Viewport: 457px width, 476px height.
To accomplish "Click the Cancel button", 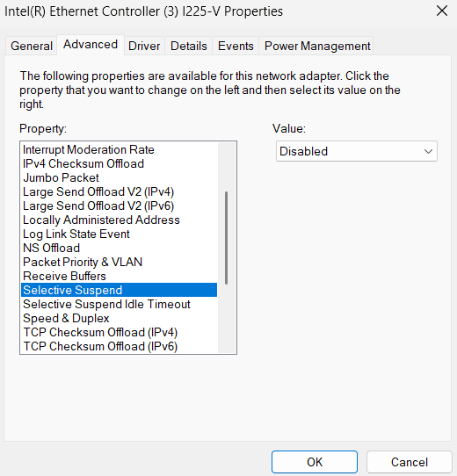I will pos(410,462).
